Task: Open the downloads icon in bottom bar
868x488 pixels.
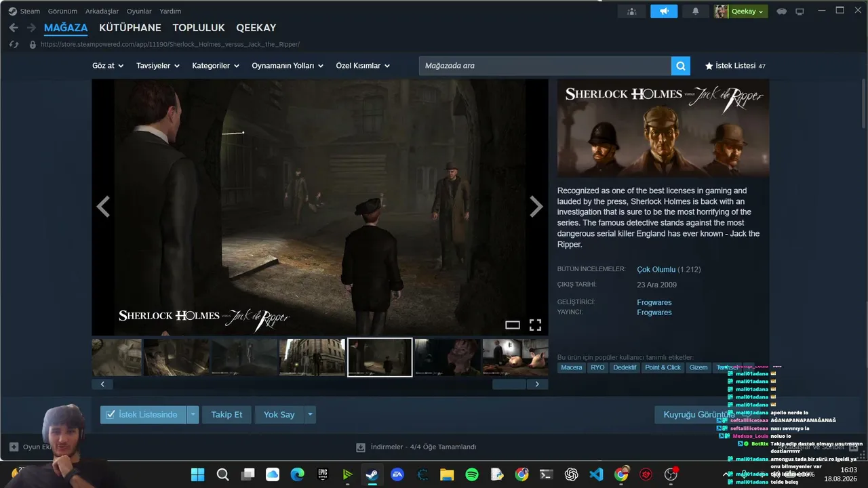Action: 361,447
